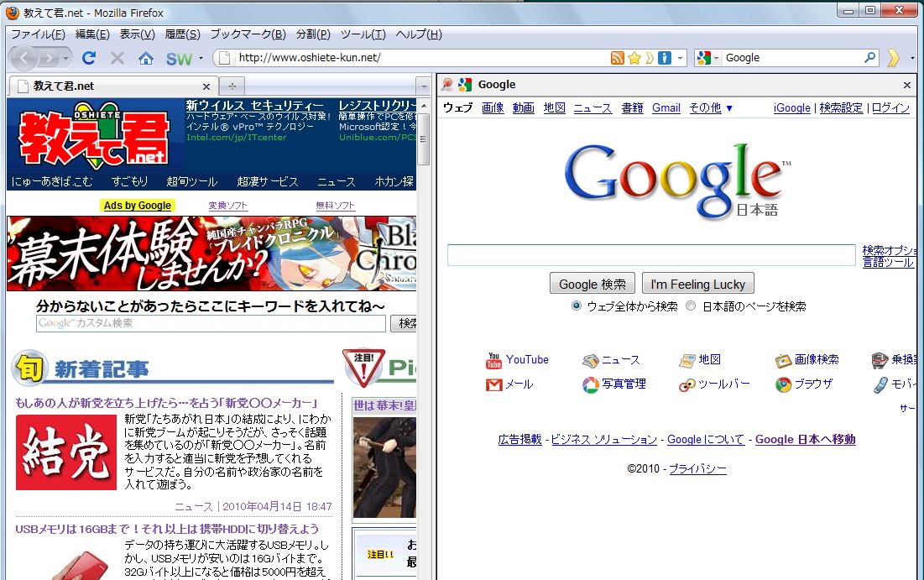The image size is (924, 580).
Task: Open the address bar history dropdown
Action: (x=680, y=58)
